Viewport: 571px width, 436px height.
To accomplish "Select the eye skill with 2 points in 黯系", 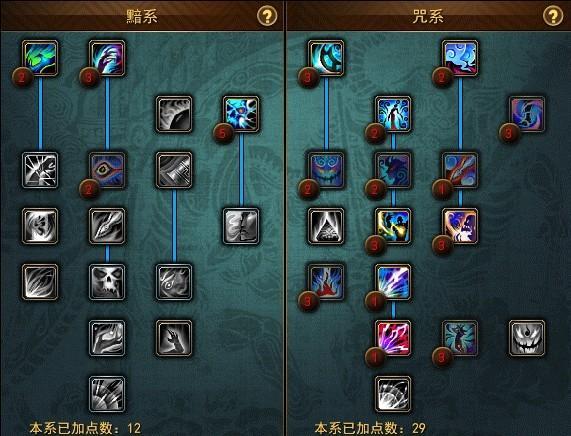I will (107, 170).
